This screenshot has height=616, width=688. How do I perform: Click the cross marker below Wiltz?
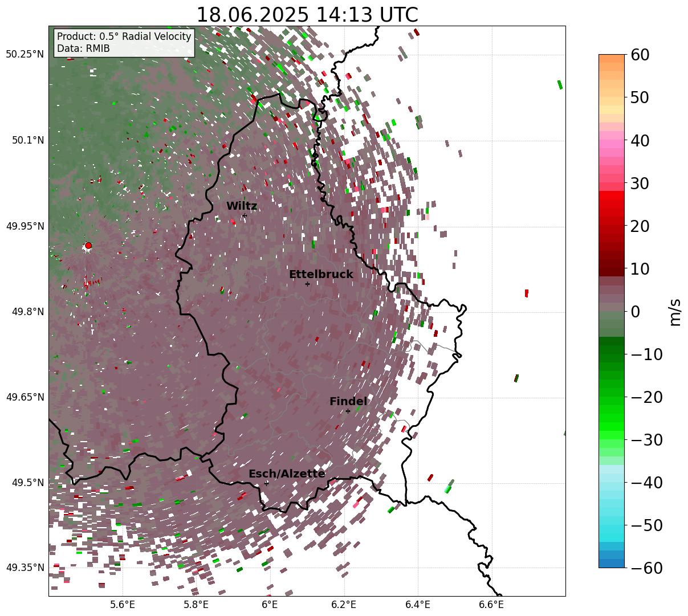pos(245,215)
